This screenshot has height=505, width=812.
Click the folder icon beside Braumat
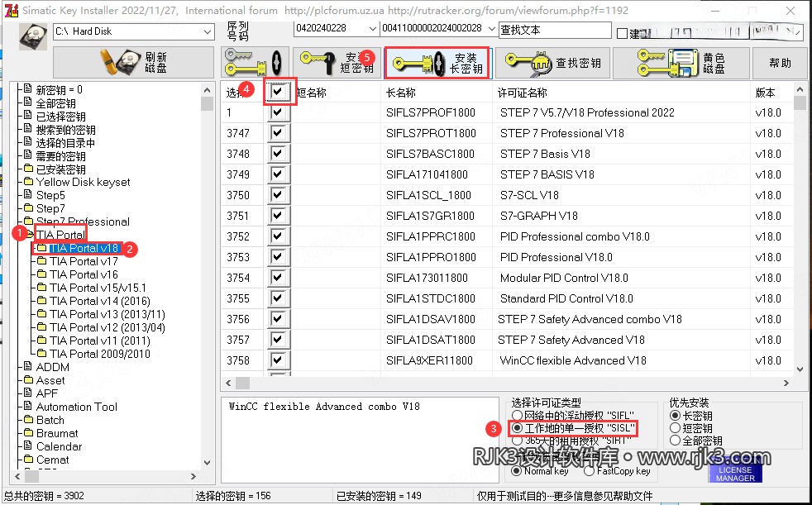28,432
